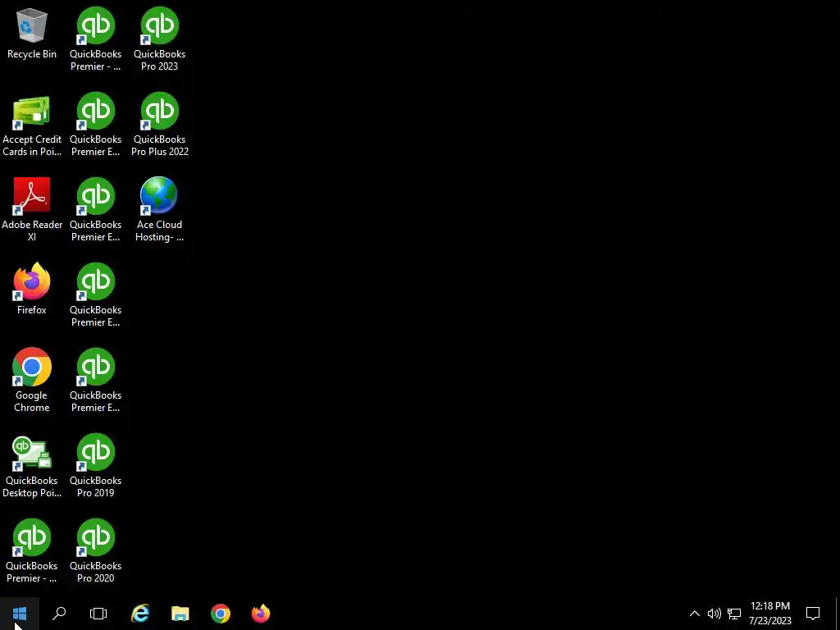Viewport: 840px width, 630px height.
Task: Select QuickBooks Premier E... beside Google Chrome shortcut
Action: pyautogui.click(x=95, y=381)
